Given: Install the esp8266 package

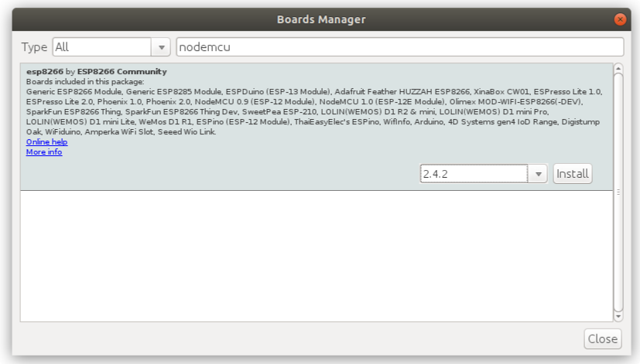Looking at the screenshot, I should click(x=572, y=174).
